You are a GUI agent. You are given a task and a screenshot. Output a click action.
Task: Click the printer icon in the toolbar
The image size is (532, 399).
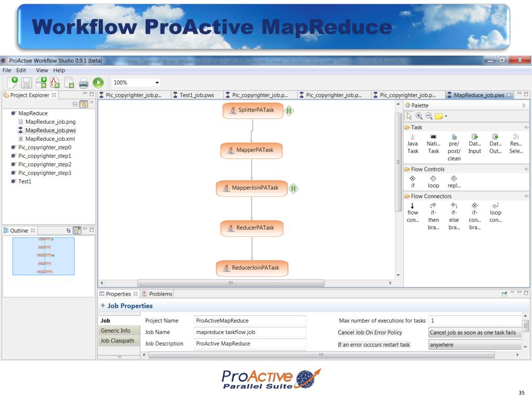pos(84,83)
